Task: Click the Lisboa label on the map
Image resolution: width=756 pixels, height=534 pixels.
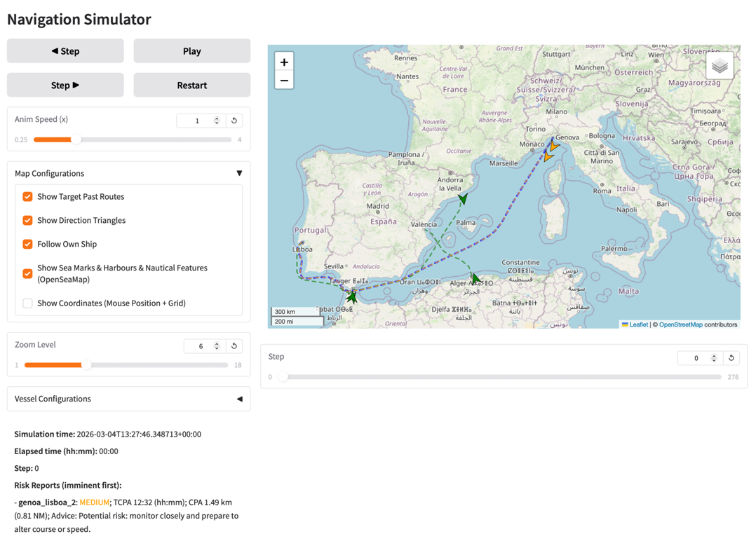Action: pos(302,249)
